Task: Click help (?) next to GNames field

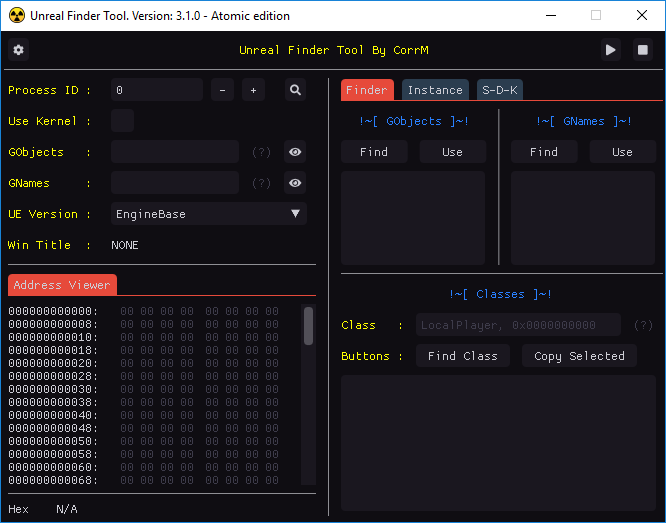Action: (261, 183)
